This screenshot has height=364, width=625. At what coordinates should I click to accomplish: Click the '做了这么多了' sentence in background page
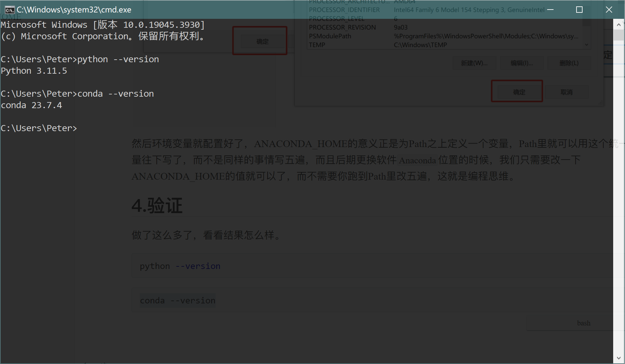coord(206,235)
